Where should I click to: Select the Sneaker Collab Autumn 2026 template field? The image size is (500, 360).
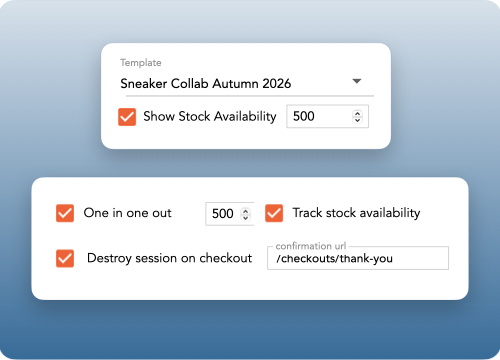pyautogui.click(x=247, y=83)
